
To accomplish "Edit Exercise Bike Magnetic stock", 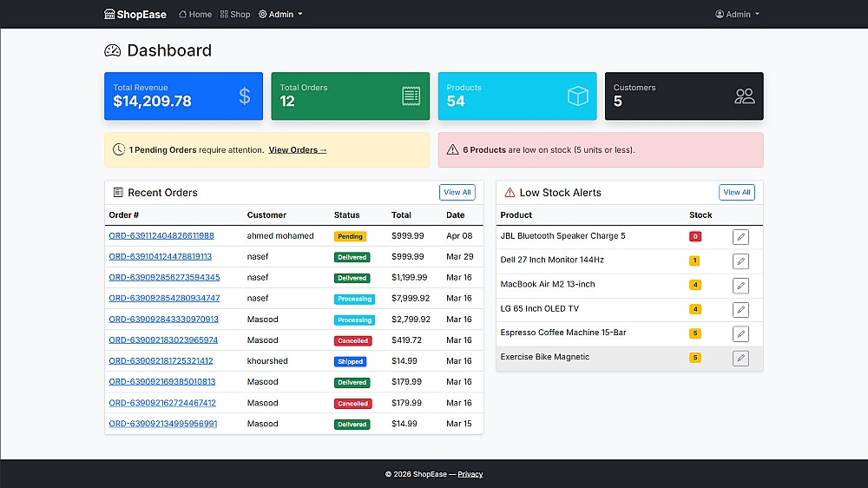I will coord(740,359).
